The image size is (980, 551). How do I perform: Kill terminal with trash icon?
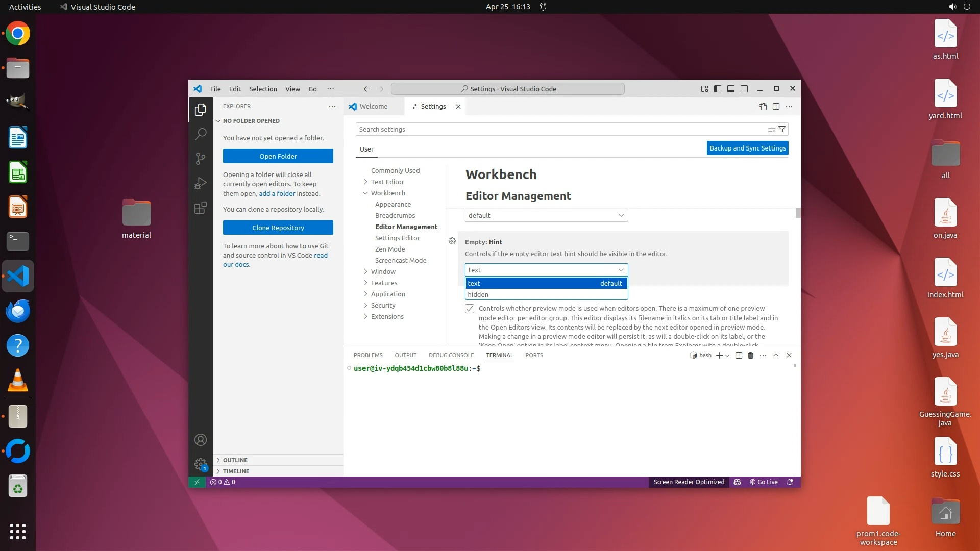(x=750, y=355)
